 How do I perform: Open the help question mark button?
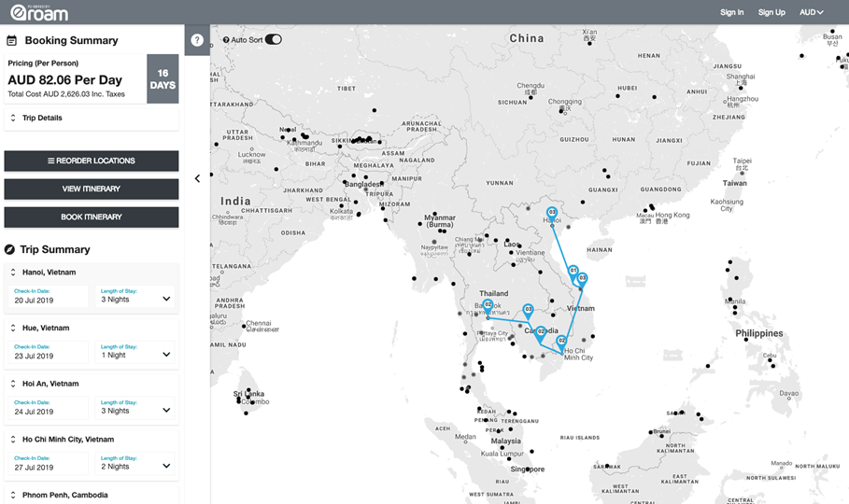pos(197,40)
